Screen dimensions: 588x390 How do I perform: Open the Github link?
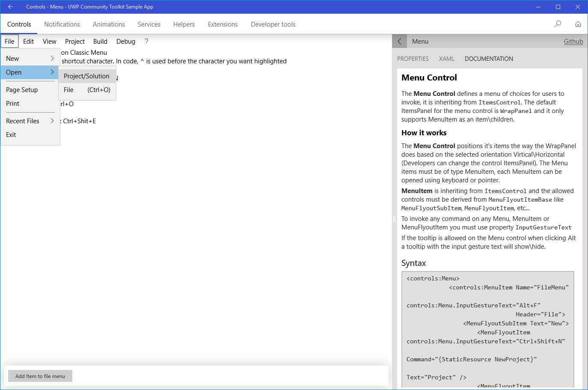click(573, 41)
